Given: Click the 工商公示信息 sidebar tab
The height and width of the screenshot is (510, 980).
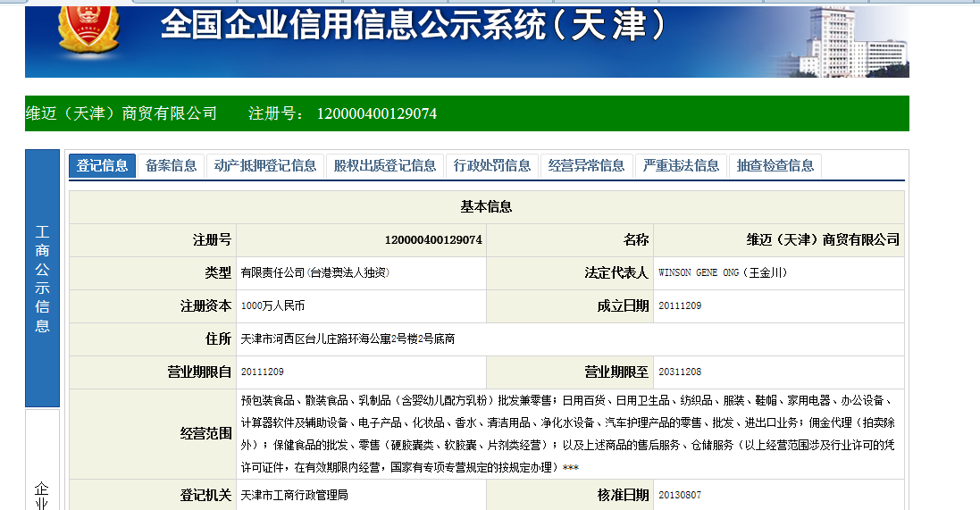Looking at the screenshot, I should (42, 278).
